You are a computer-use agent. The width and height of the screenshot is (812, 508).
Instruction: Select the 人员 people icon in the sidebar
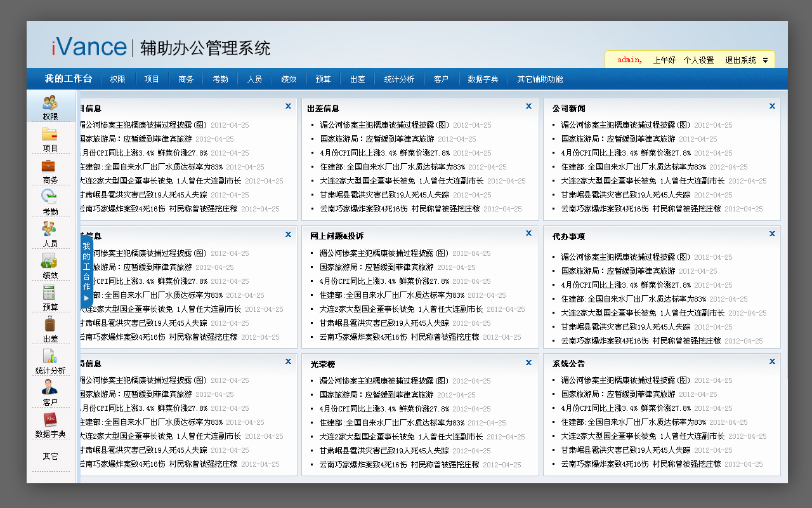50,229
